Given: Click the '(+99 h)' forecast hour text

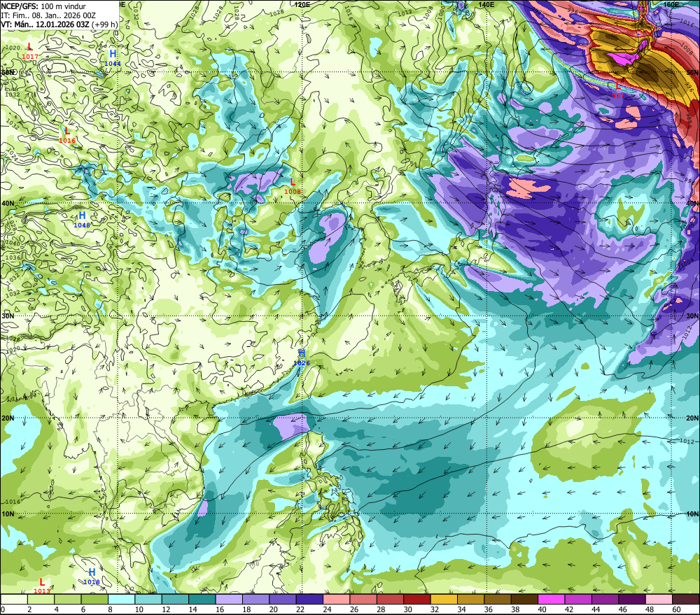Looking at the screenshot, I should coord(104,24).
